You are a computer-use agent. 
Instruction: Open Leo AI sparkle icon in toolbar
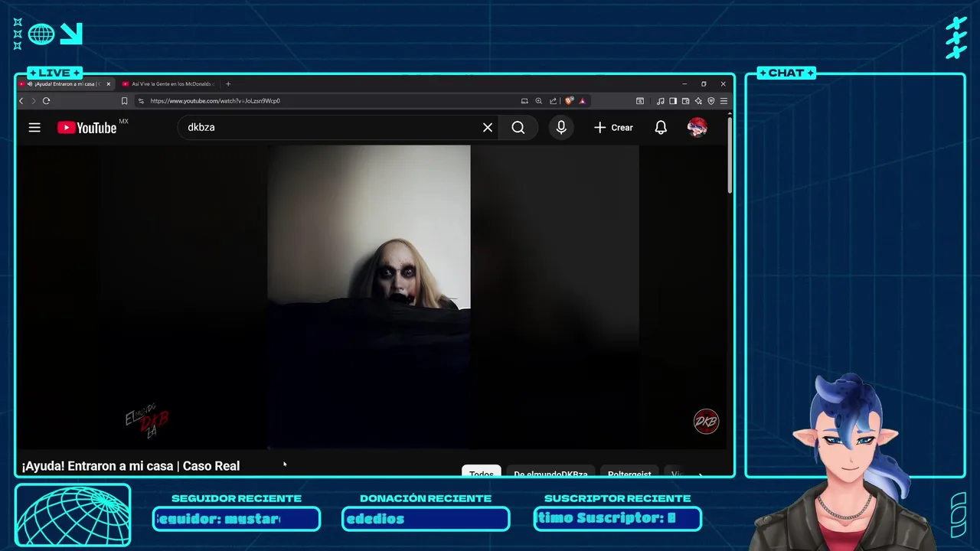click(x=698, y=101)
